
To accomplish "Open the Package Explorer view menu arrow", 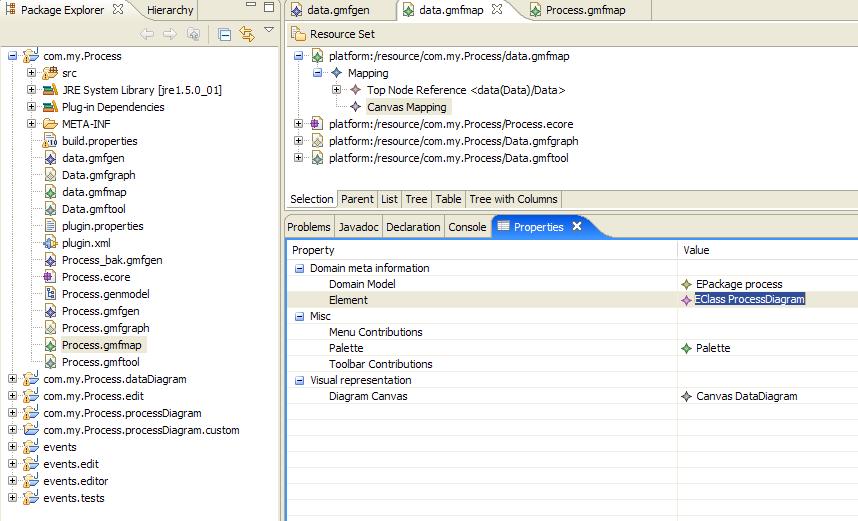I will [268, 31].
